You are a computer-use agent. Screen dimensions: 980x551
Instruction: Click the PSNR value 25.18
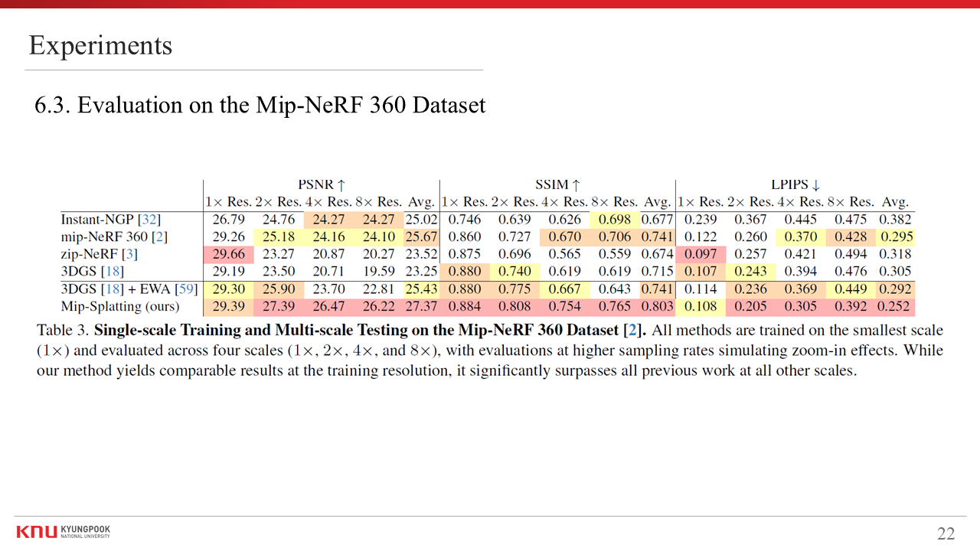coord(278,237)
